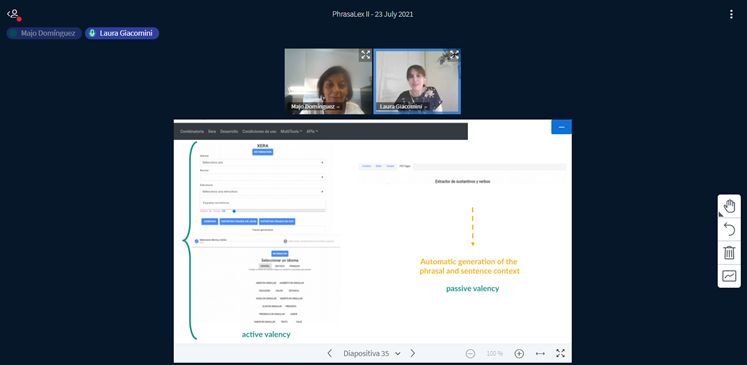
Task: Zoom out of the presentation
Action: click(470, 354)
